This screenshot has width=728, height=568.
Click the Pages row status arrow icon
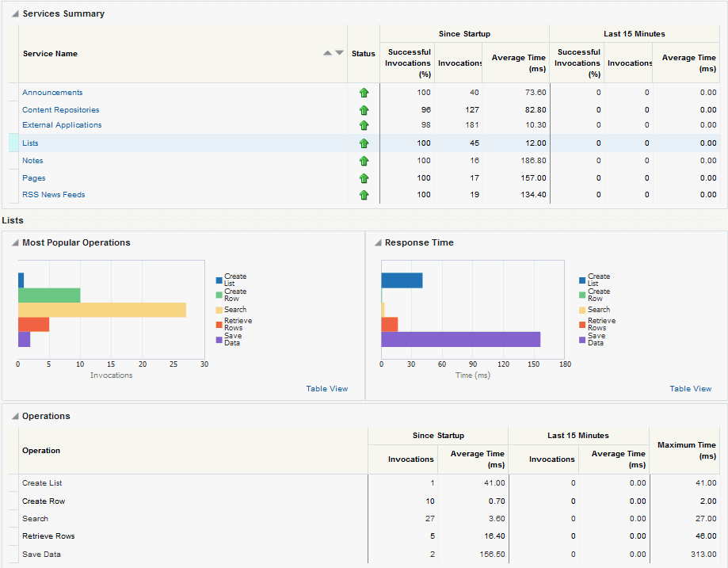[364, 178]
